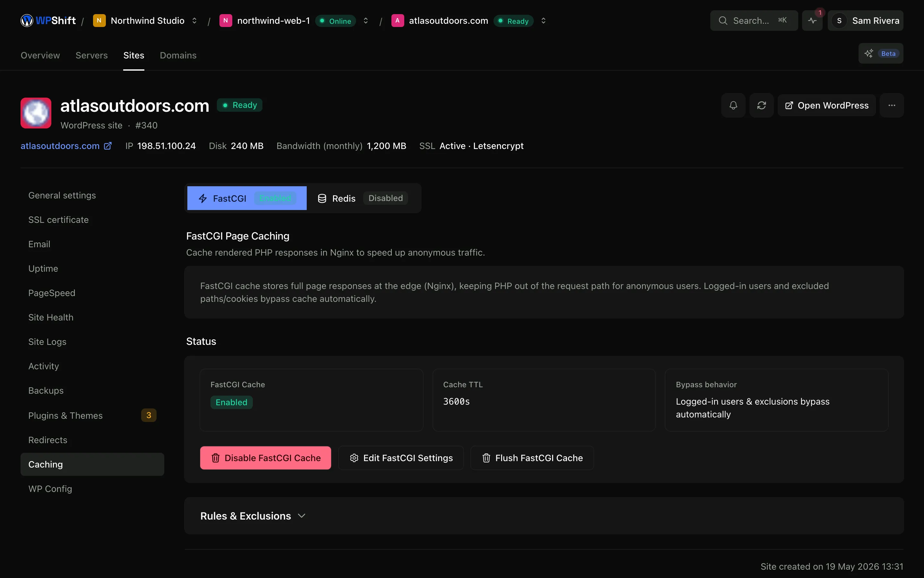
Task: Select the FastCGI caching tab
Action: [x=247, y=198]
